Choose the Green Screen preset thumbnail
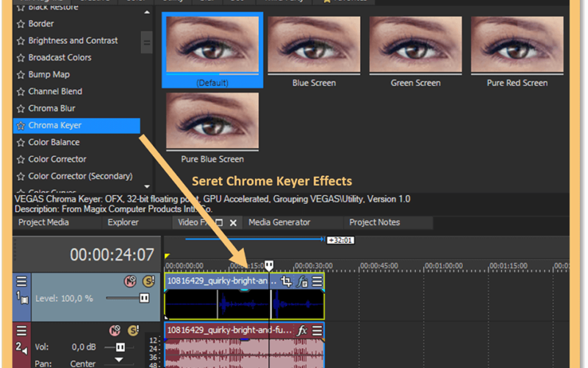The image size is (588, 368). 415,44
